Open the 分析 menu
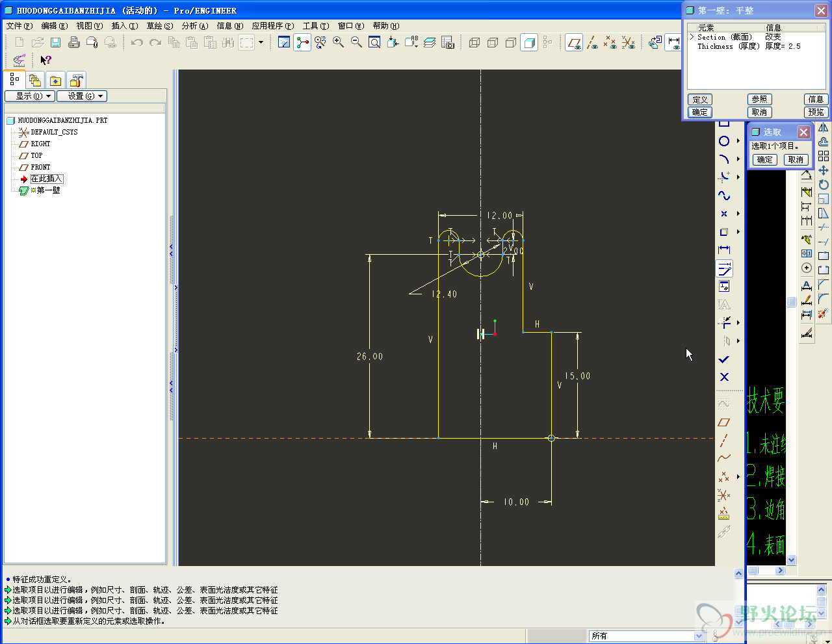This screenshot has height=644, width=832. pos(195,26)
